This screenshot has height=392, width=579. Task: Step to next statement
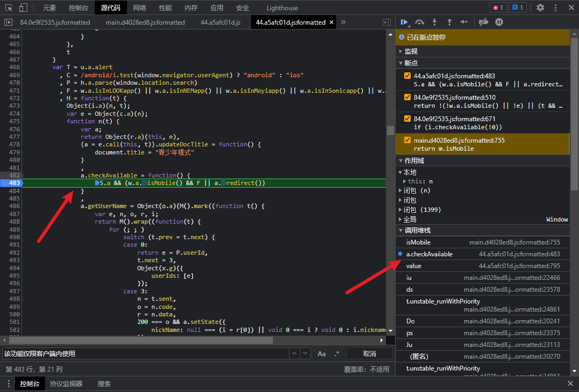(x=464, y=23)
